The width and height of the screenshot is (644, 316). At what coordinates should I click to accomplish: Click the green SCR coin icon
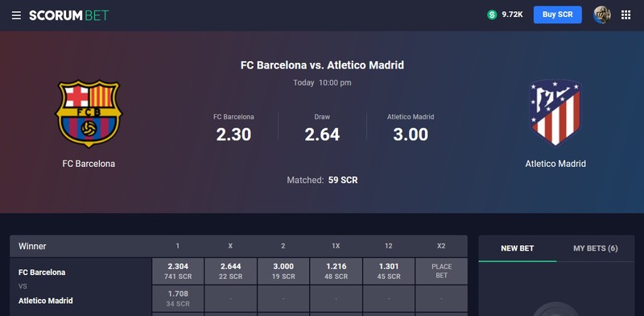click(x=492, y=15)
